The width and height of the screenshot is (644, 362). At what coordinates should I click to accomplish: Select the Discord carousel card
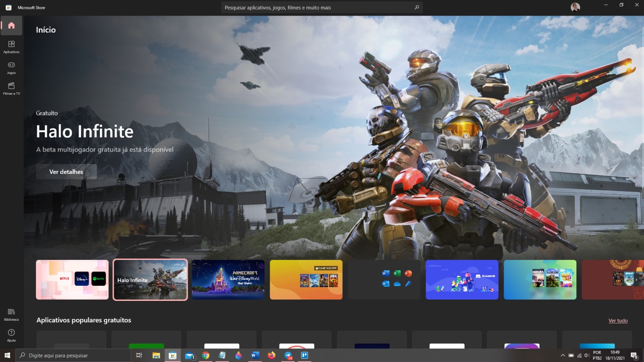click(x=462, y=280)
